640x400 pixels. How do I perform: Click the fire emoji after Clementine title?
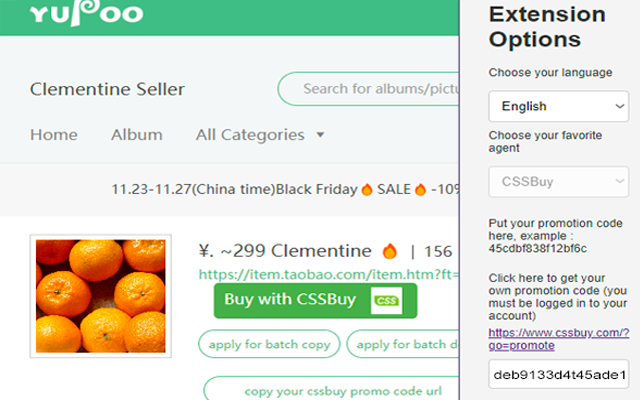(x=390, y=250)
